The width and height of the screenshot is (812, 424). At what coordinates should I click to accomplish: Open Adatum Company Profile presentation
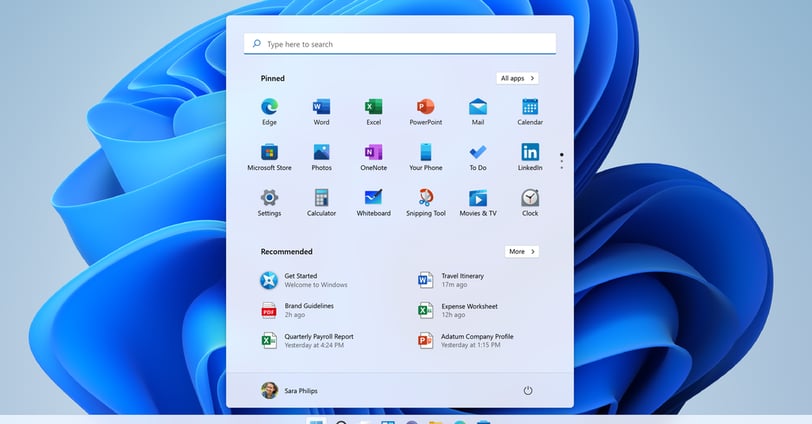coord(466,340)
